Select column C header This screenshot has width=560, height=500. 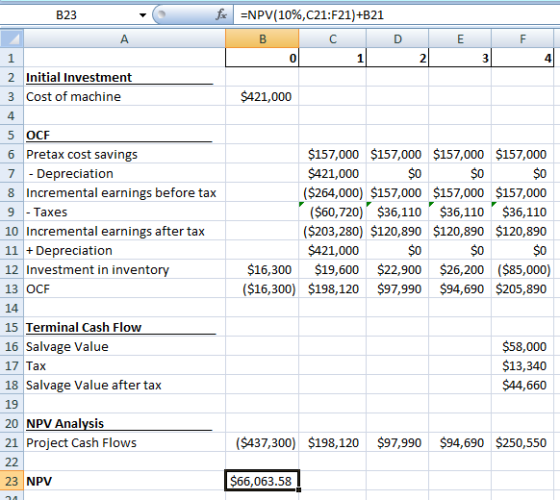point(332,39)
